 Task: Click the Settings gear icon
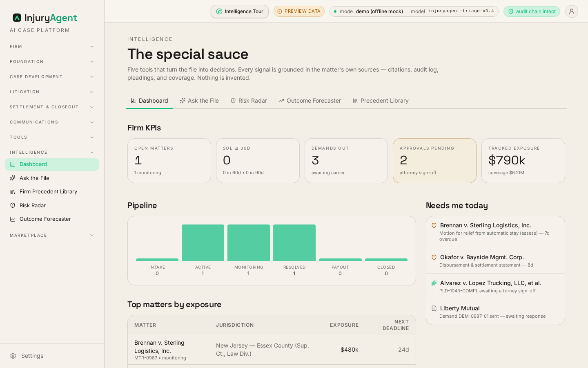click(13, 356)
